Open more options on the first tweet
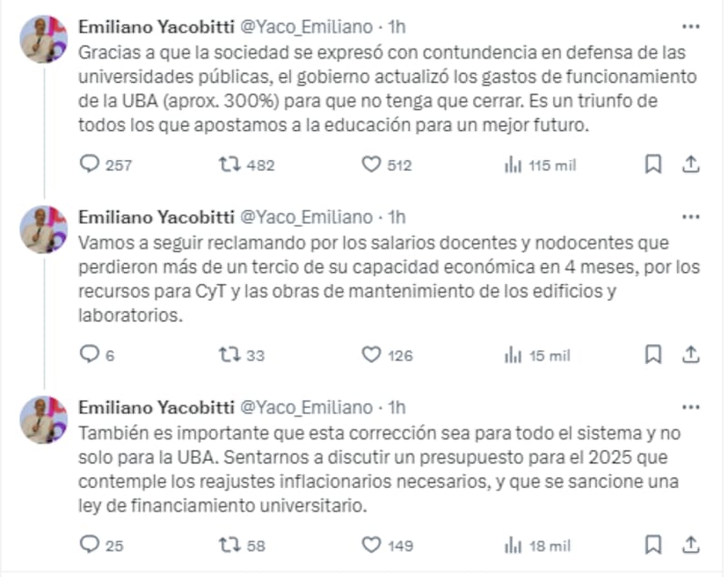Image resolution: width=728 pixels, height=577 pixels. coord(691,27)
